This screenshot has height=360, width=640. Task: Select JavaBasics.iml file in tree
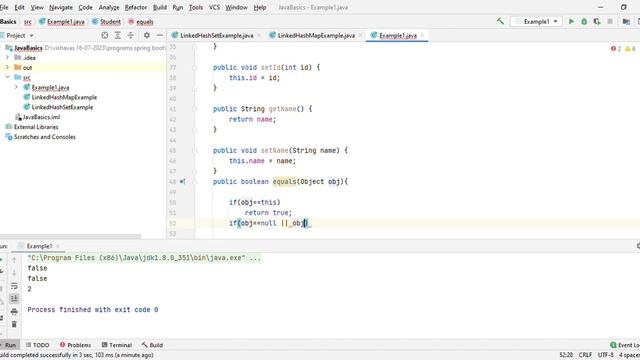[x=41, y=117]
